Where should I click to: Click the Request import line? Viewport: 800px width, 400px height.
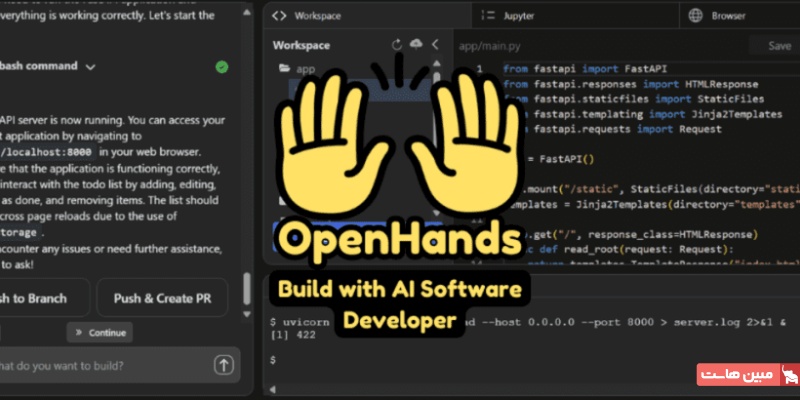pos(612,129)
